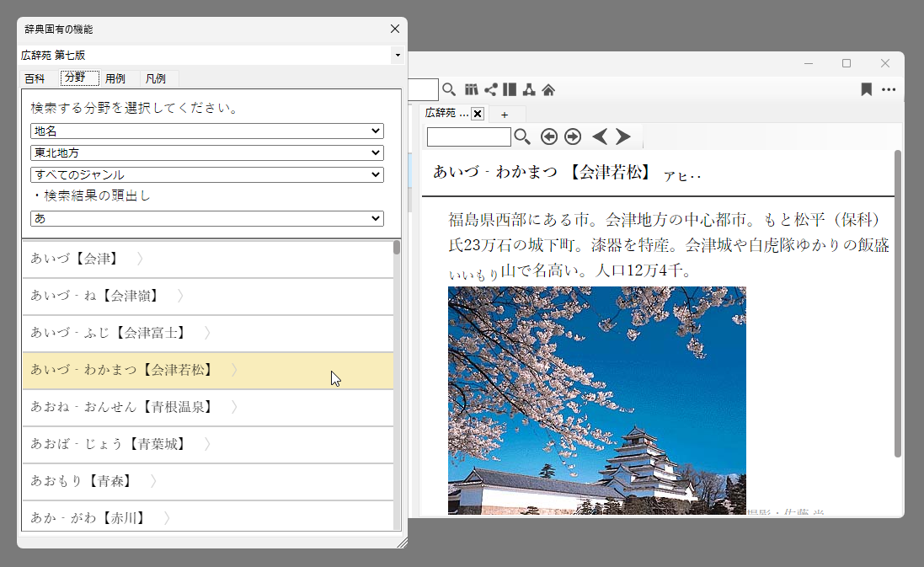Open the bookmark icon
Screen dimensions: 924x567
click(866, 89)
